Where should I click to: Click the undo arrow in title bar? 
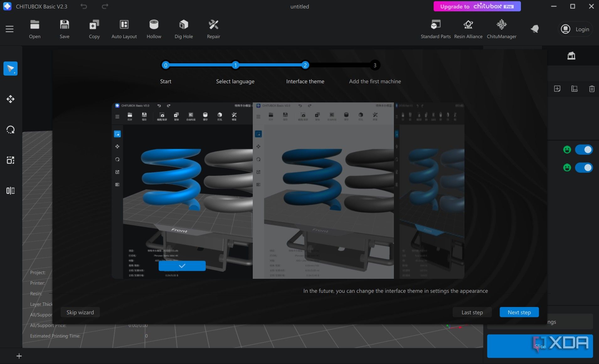point(83,6)
